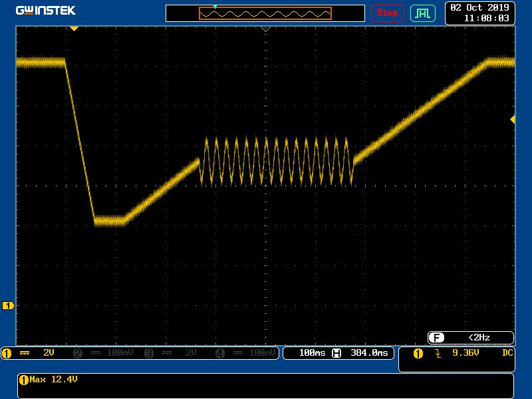
Task: Open the DC trigger coupling setting
Action: pyautogui.click(x=507, y=353)
